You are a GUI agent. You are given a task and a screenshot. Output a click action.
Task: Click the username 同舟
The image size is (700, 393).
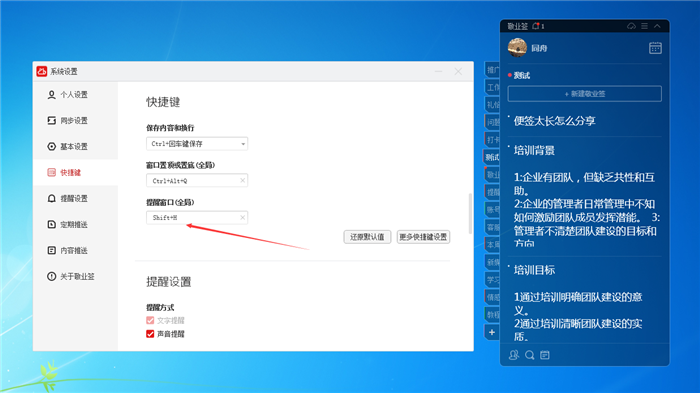pos(539,48)
